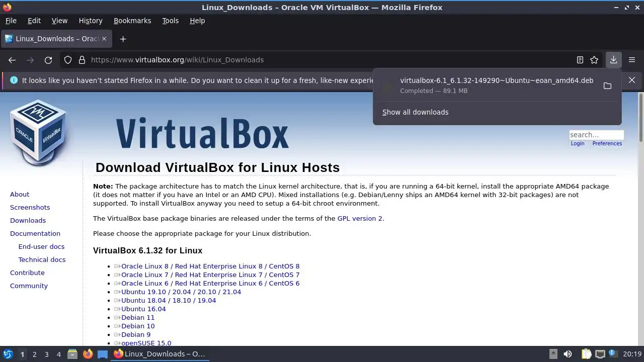The height and width of the screenshot is (362, 644).
Task: Switch to virtual desktop 4
Action: (58, 354)
